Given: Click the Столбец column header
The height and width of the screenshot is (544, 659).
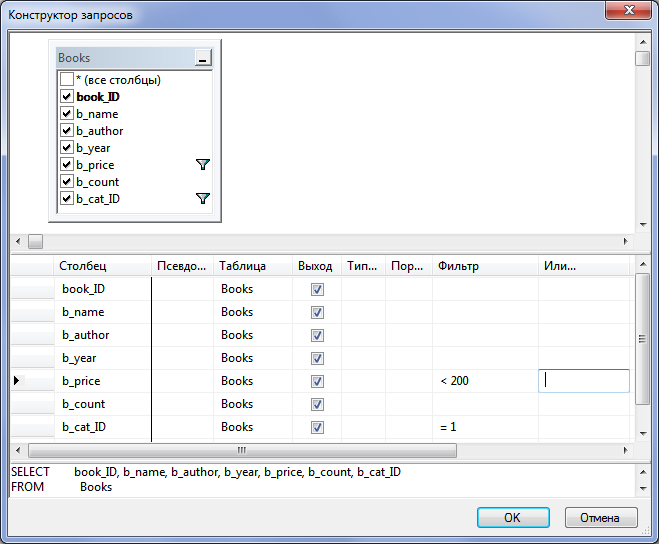Looking at the screenshot, I should click(103, 266).
